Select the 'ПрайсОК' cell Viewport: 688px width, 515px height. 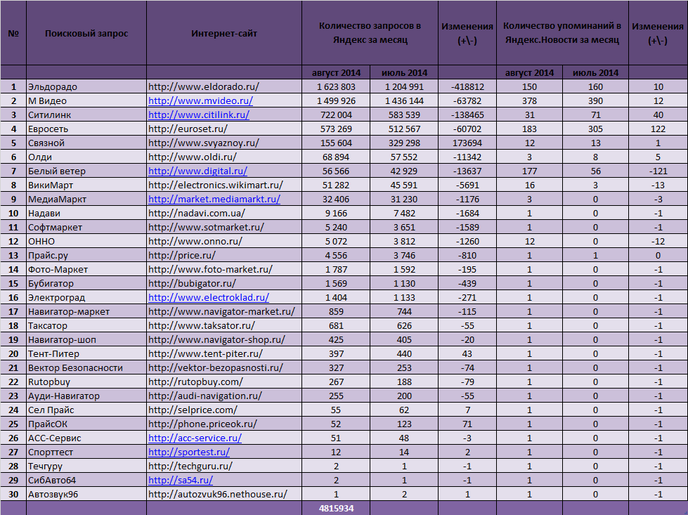86,424
